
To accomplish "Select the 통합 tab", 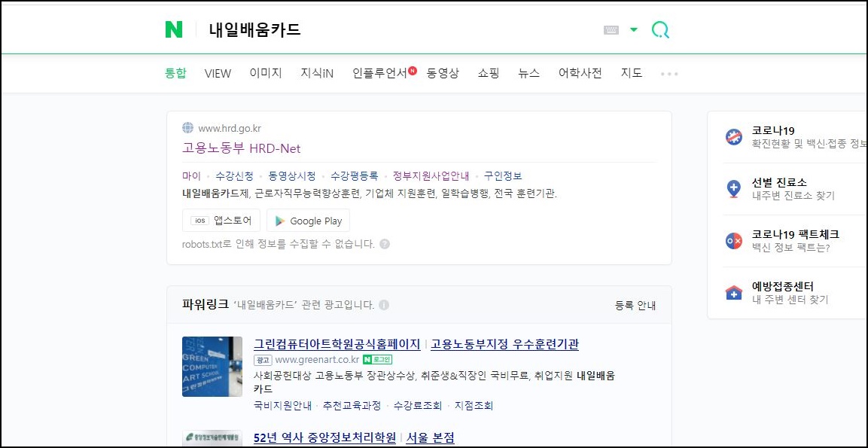I will tap(176, 73).
